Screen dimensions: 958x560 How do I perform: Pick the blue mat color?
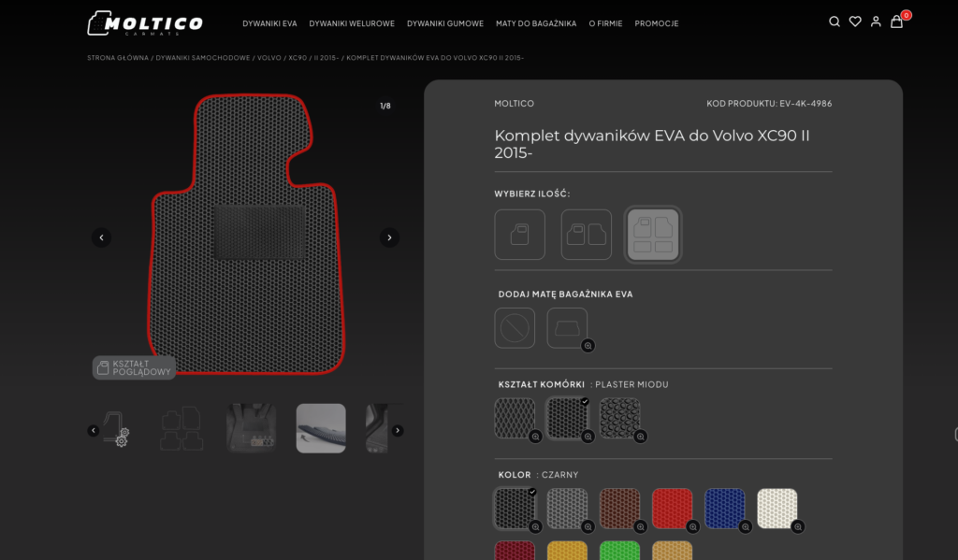tap(725, 508)
